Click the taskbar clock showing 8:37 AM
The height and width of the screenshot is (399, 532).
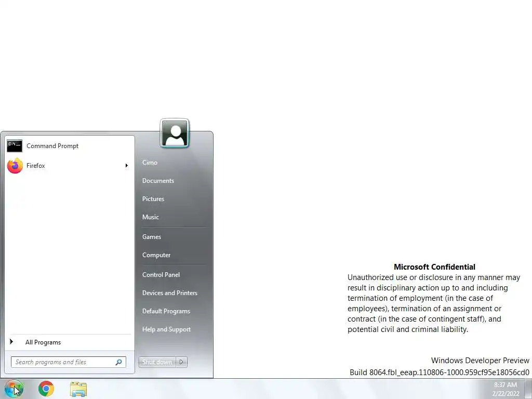click(506, 389)
